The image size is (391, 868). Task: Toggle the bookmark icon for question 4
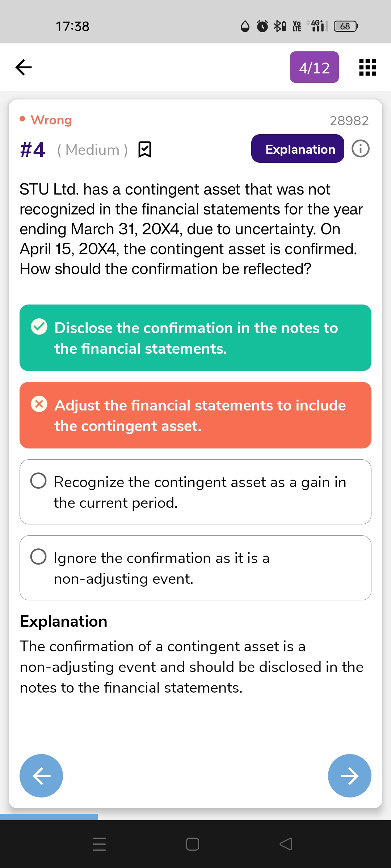[145, 149]
